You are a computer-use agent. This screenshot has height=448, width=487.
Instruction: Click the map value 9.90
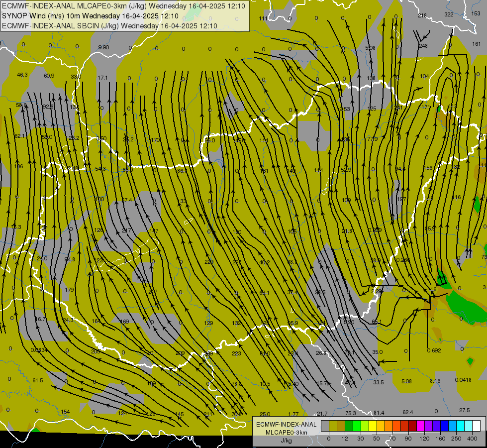tap(103, 47)
